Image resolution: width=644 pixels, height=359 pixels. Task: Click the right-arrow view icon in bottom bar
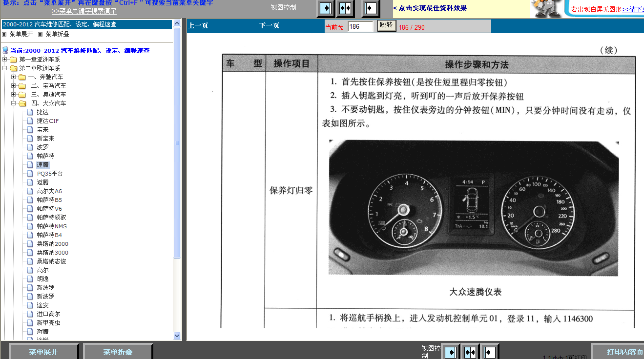[x=452, y=352]
